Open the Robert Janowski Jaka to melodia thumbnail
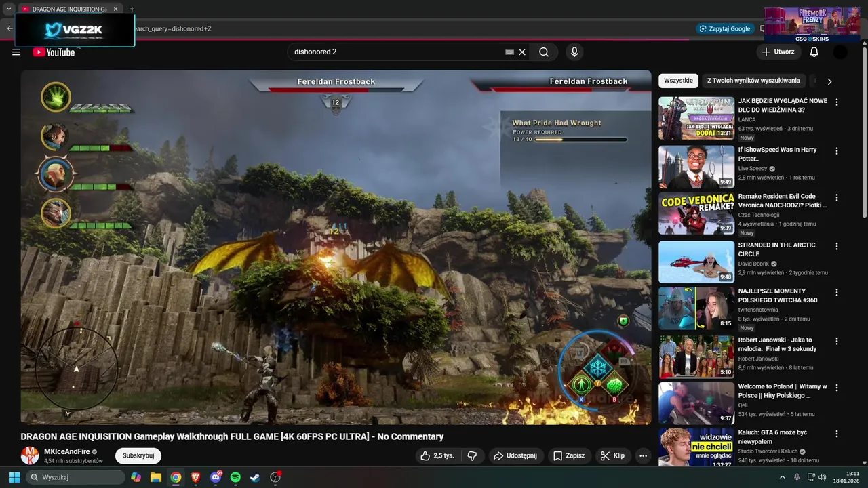The height and width of the screenshot is (488, 868). 696,357
